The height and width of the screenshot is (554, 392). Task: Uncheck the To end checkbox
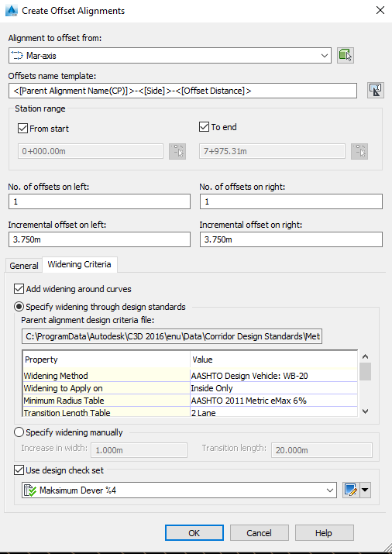204,127
